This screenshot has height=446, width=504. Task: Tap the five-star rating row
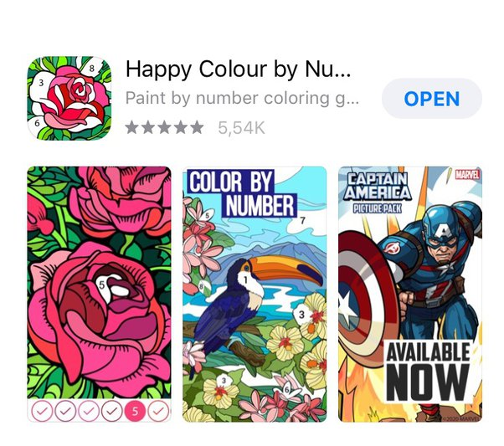click(x=164, y=127)
